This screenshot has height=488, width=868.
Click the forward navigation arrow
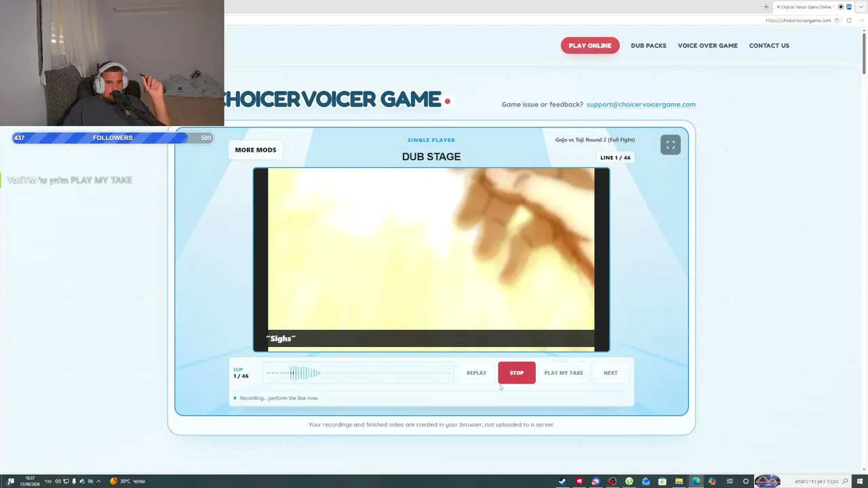tap(861, 20)
